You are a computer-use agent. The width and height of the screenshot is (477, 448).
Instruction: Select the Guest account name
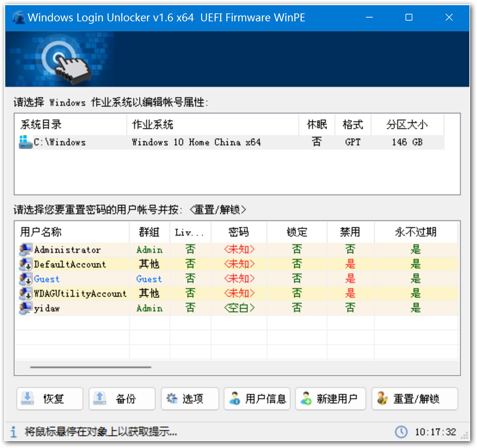point(47,279)
